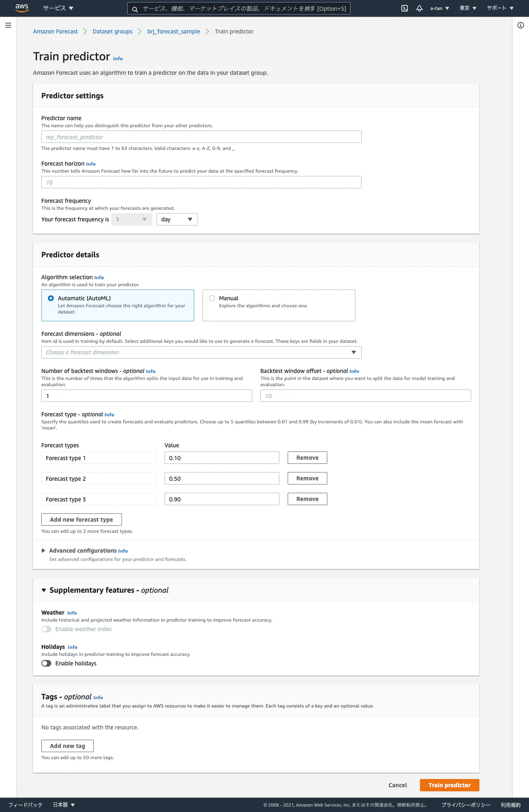Collapse Supplementary features section

point(44,590)
